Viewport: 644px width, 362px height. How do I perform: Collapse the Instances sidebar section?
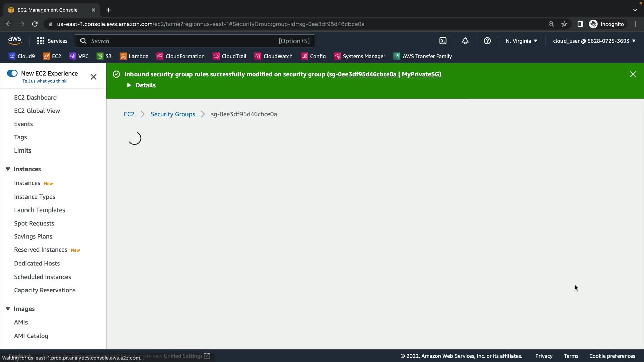[8, 169]
